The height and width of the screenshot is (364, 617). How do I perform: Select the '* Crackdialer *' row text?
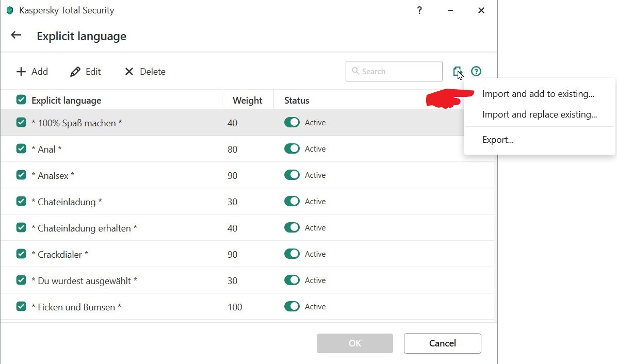click(x=60, y=254)
